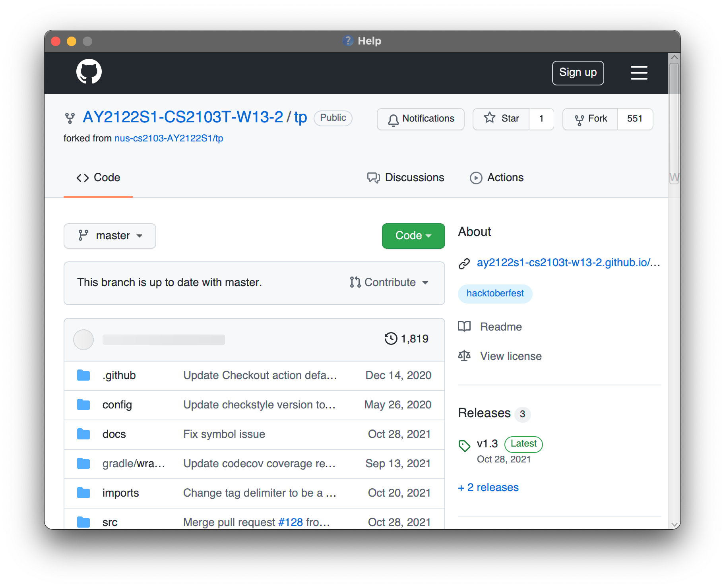The height and width of the screenshot is (588, 725).
Task: Open forked source nus-cs2103-AY2122S1/tp
Action: 169,138
